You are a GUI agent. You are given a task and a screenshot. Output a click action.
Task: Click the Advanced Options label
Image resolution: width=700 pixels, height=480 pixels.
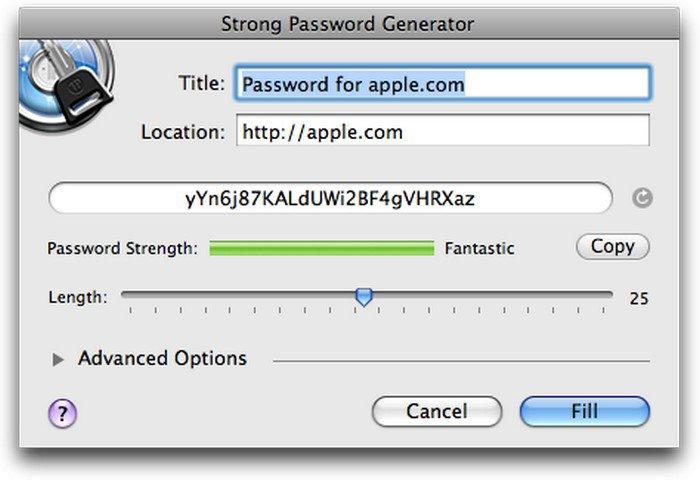pos(162,358)
